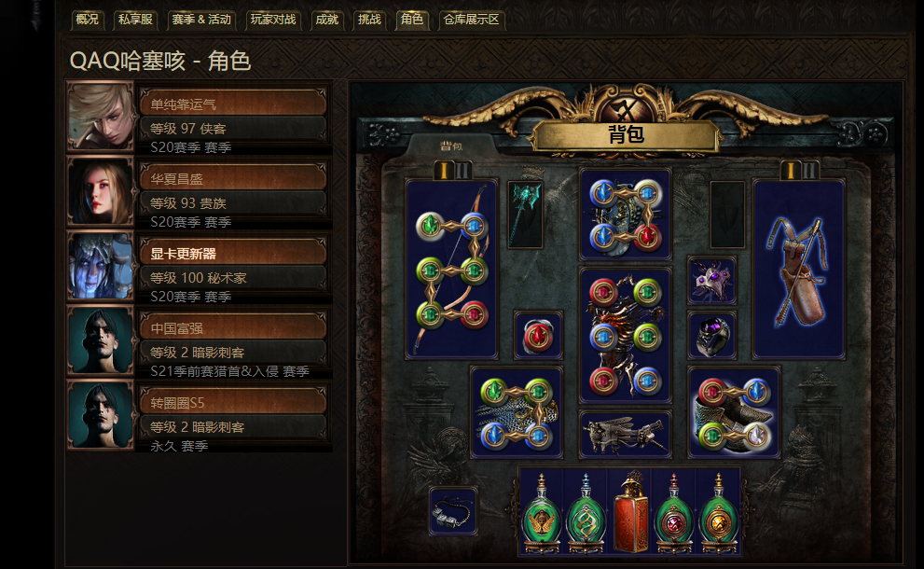Click the bracelet trinket slot
The width and height of the screenshot is (924, 569).
click(x=452, y=511)
